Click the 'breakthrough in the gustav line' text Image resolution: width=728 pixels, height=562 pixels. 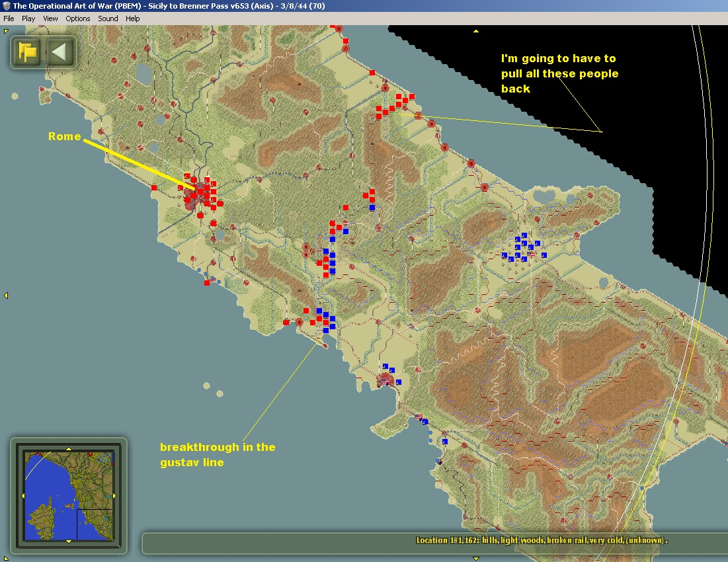[x=218, y=455]
